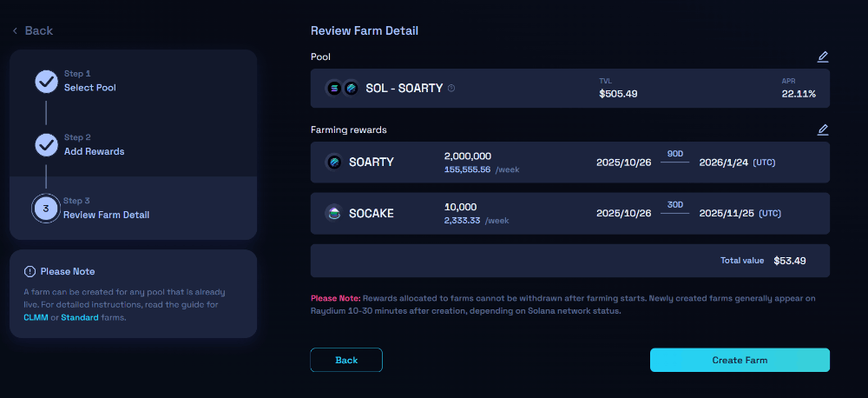This screenshot has width=868, height=398.
Task: Go to Step 2 Add Rewards
Action: point(94,151)
